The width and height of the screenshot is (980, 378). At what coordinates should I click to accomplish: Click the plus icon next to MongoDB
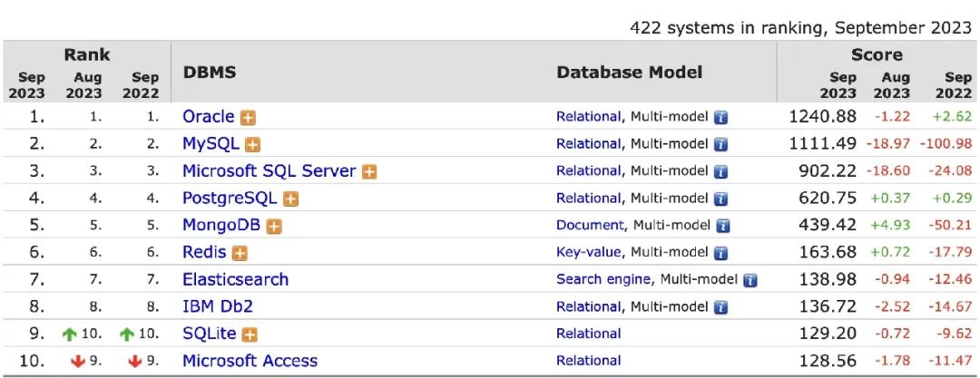tap(274, 227)
